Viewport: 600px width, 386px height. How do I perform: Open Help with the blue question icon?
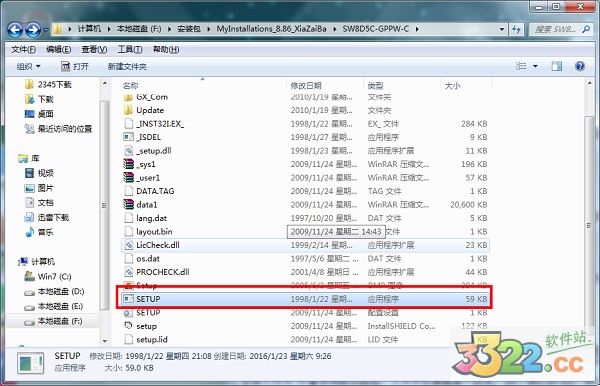[x=580, y=66]
